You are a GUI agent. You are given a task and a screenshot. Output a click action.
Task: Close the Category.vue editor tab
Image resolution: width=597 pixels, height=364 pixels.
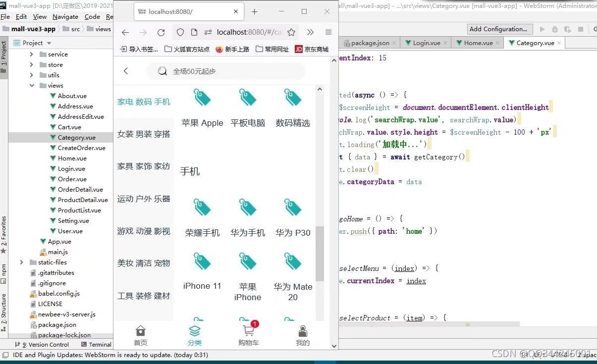click(x=559, y=43)
